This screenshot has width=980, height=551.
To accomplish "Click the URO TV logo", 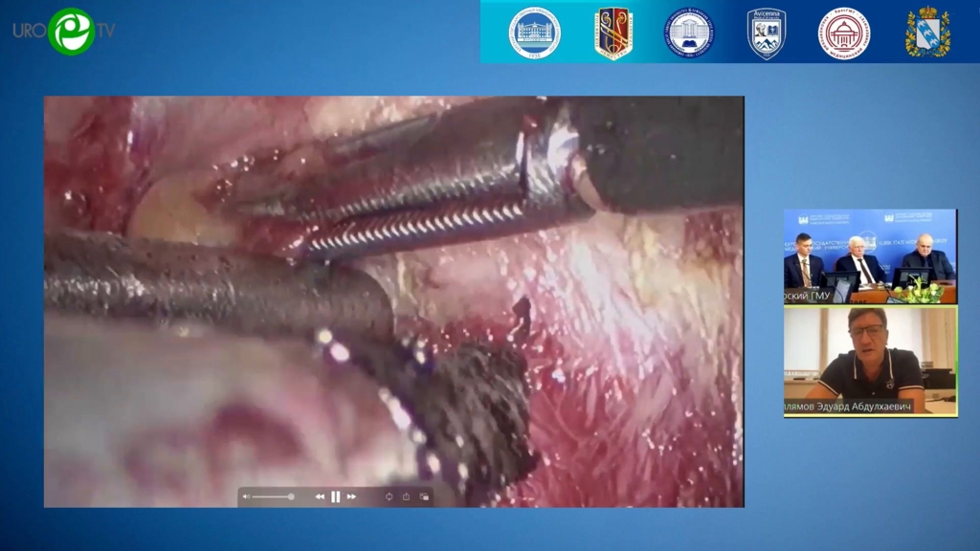I will 65,31.
